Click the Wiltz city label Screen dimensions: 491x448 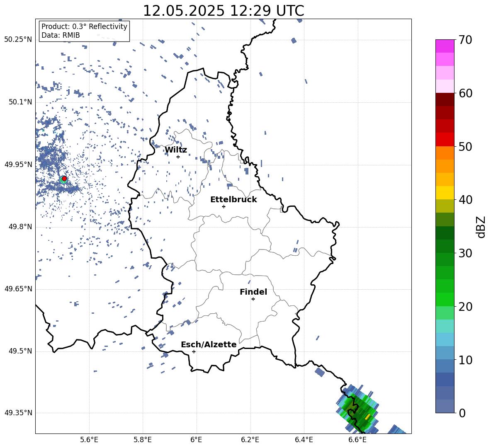tap(176, 150)
